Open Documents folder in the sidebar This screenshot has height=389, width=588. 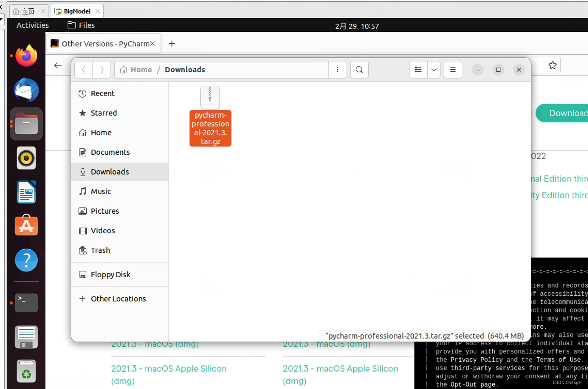(120, 152)
